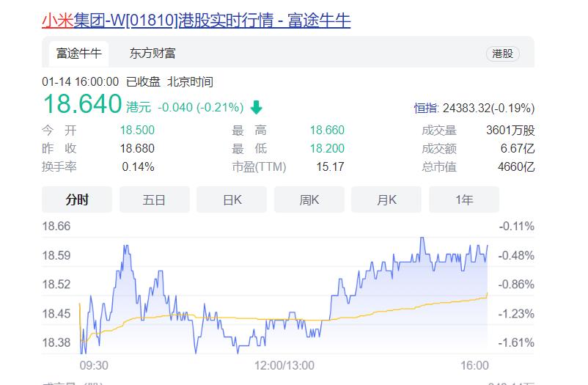Click the 成交量 label

439,131
